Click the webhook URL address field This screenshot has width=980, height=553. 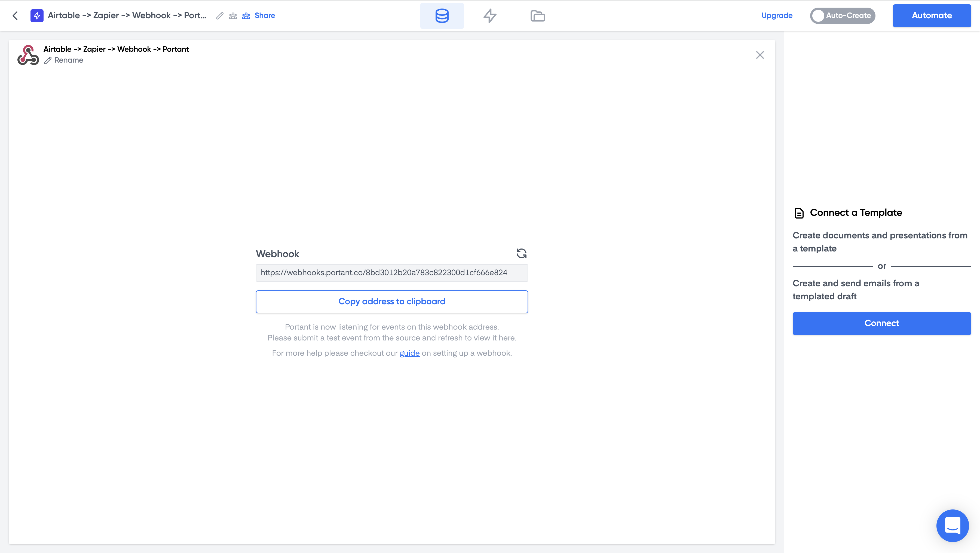[x=391, y=273]
